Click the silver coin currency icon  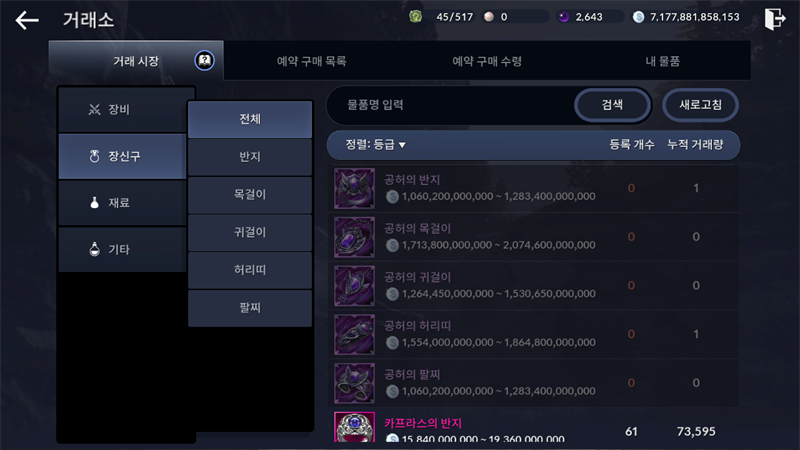pos(638,17)
